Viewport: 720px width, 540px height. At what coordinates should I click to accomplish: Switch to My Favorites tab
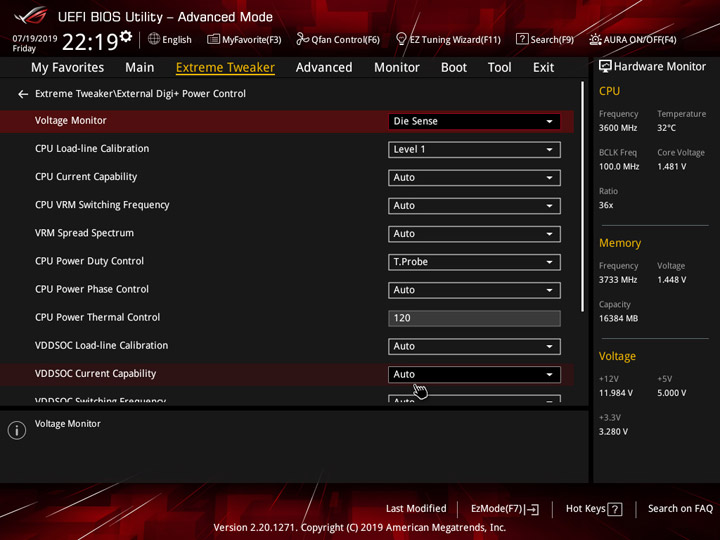[68, 68]
